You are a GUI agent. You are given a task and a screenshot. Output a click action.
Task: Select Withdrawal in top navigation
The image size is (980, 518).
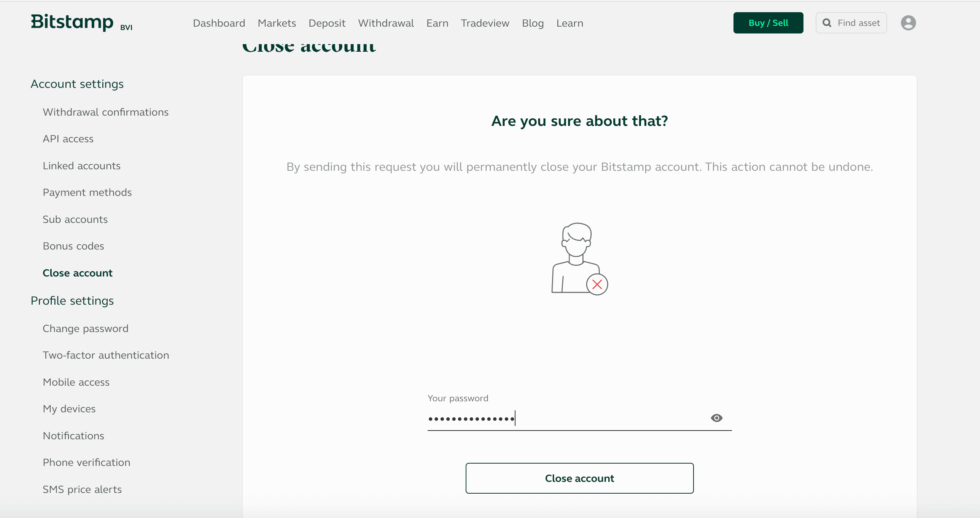click(x=386, y=23)
